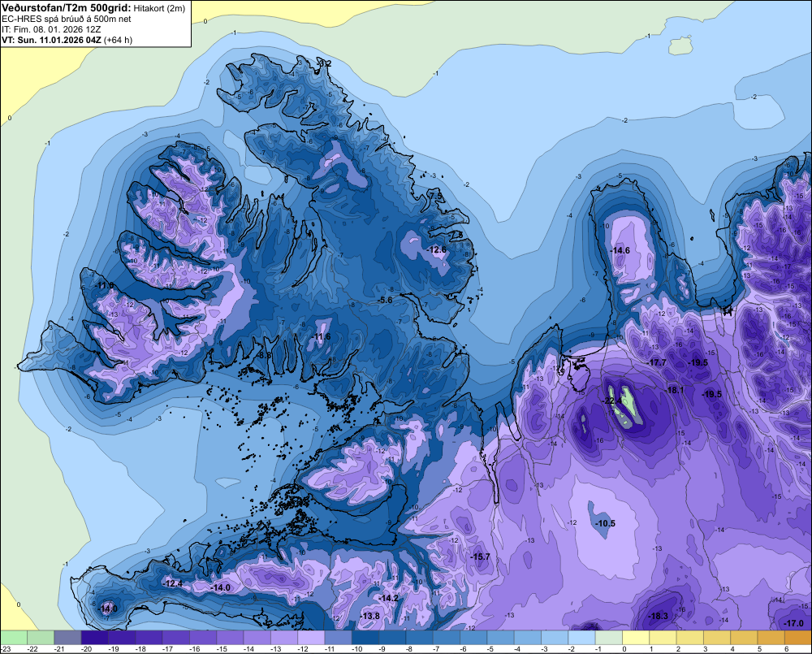This screenshot has width=812, height=654.
Task: Click the -14.2 temperature label
Action: click(388, 598)
